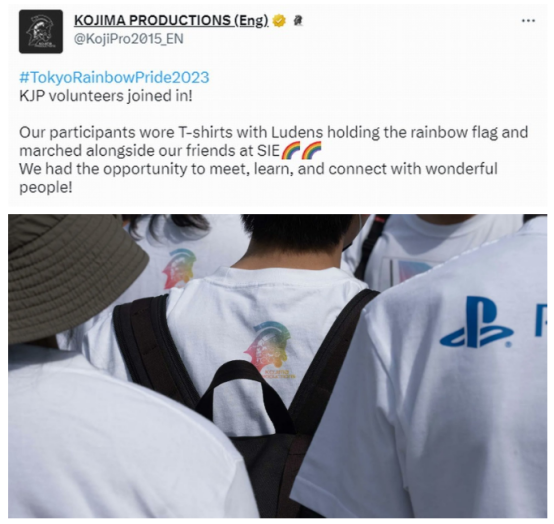Open the #TokyoRainbowPride2023 hashtag

pos(114,77)
